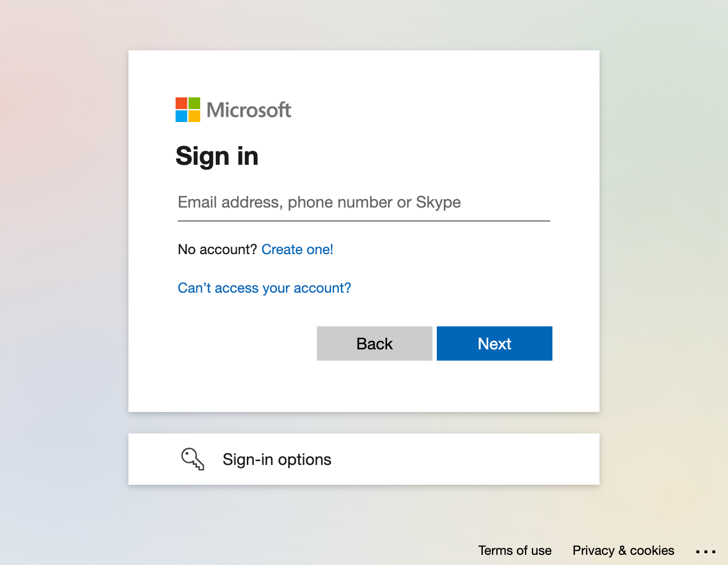Click the Microsoft wordmark text
The width and height of the screenshot is (728, 565).
(x=249, y=109)
